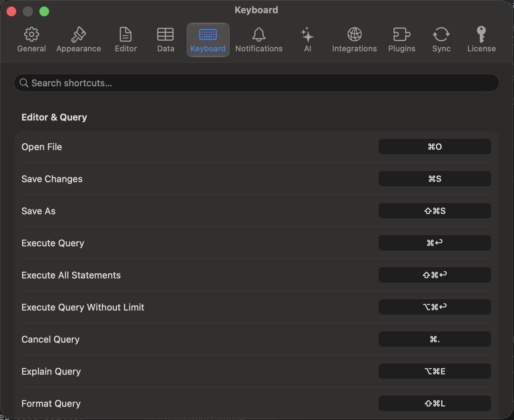Edit the Open File shortcut ⌘O
The image size is (514, 420).
tap(435, 147)
